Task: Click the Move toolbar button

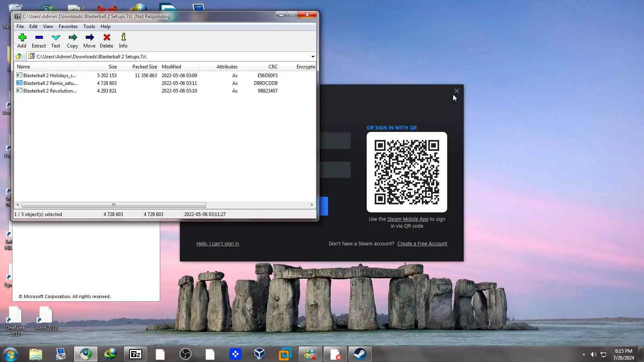Action: point(89,41)
